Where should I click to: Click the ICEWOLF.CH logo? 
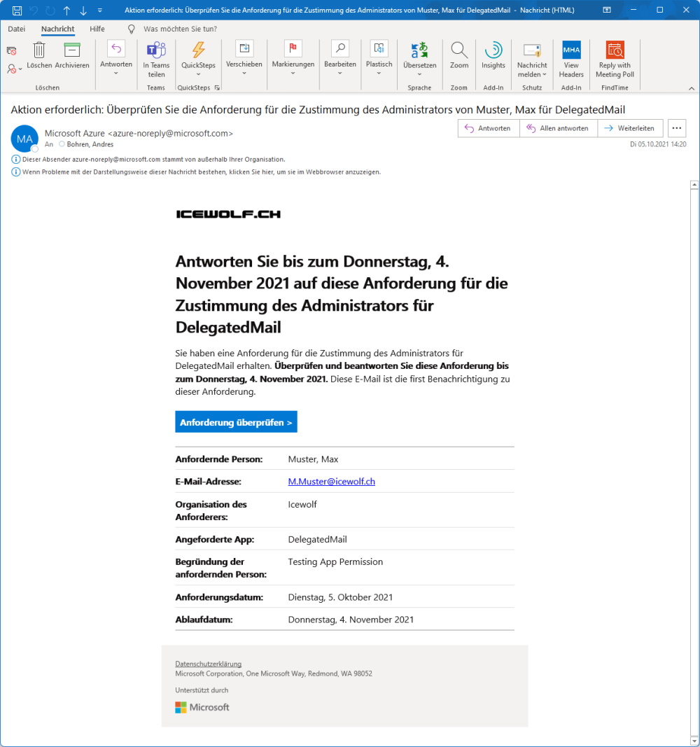tap(228, 214)
